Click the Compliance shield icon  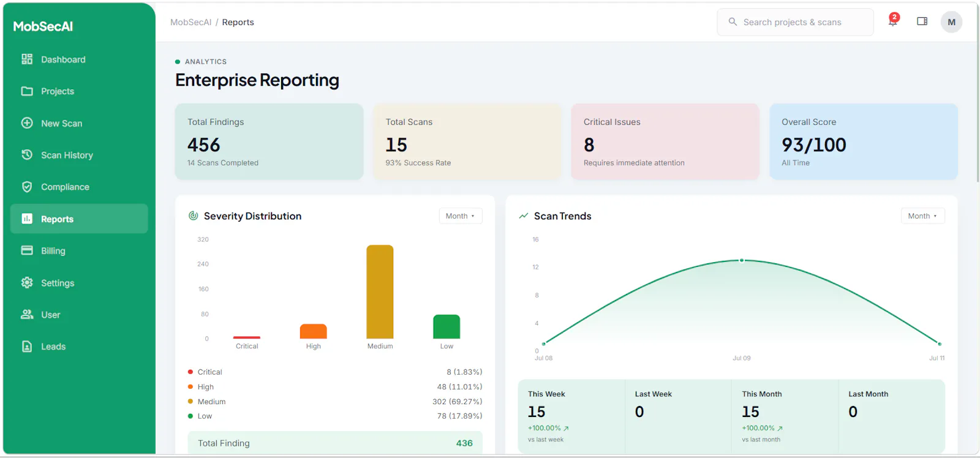(27, 187)
